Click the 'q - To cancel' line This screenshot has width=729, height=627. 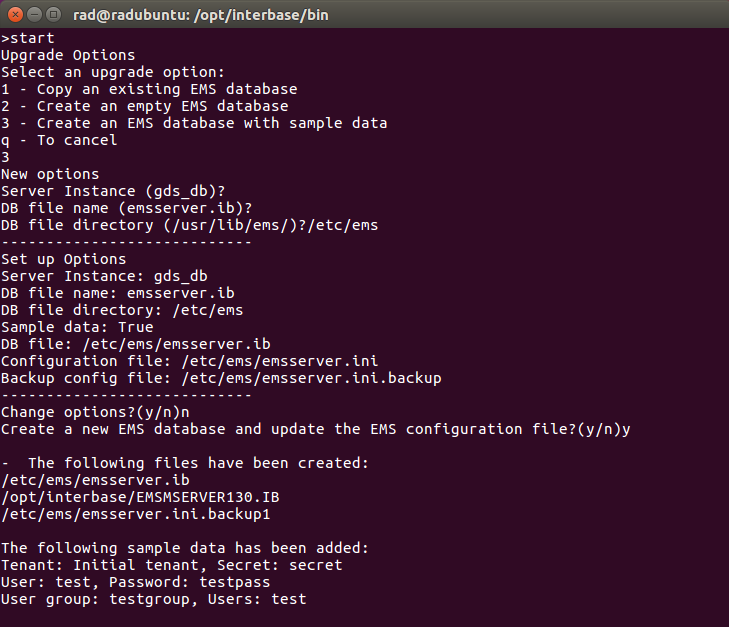[59, 140]
